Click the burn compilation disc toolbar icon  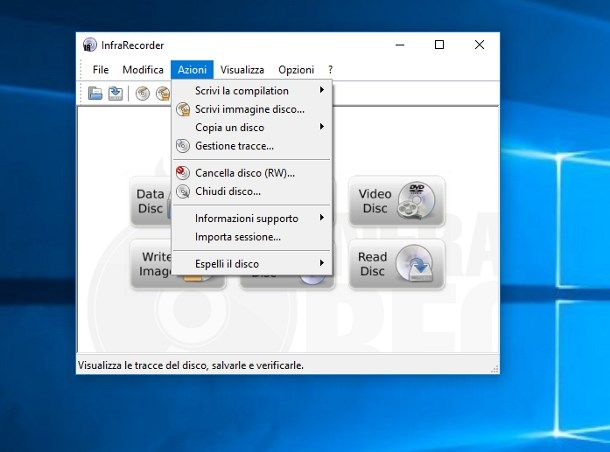pyautogui.click(x=142, y=94)
